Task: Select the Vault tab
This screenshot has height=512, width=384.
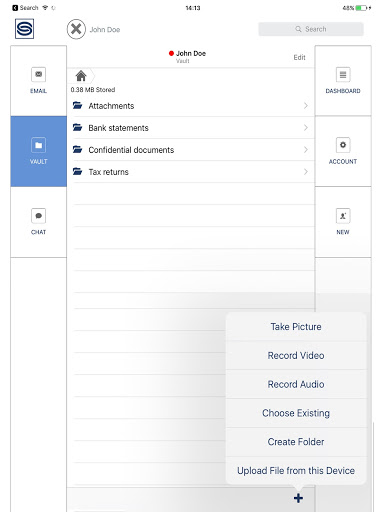Action: tap(39, 151)
